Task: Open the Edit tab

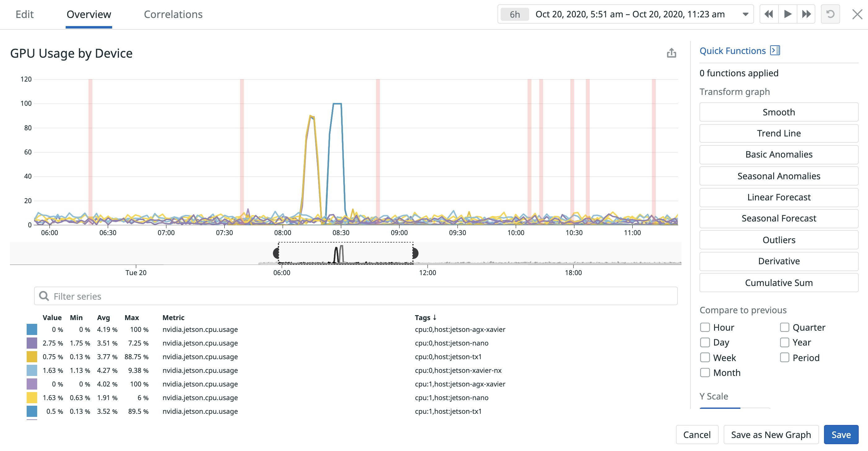Action: coord(24,14)
